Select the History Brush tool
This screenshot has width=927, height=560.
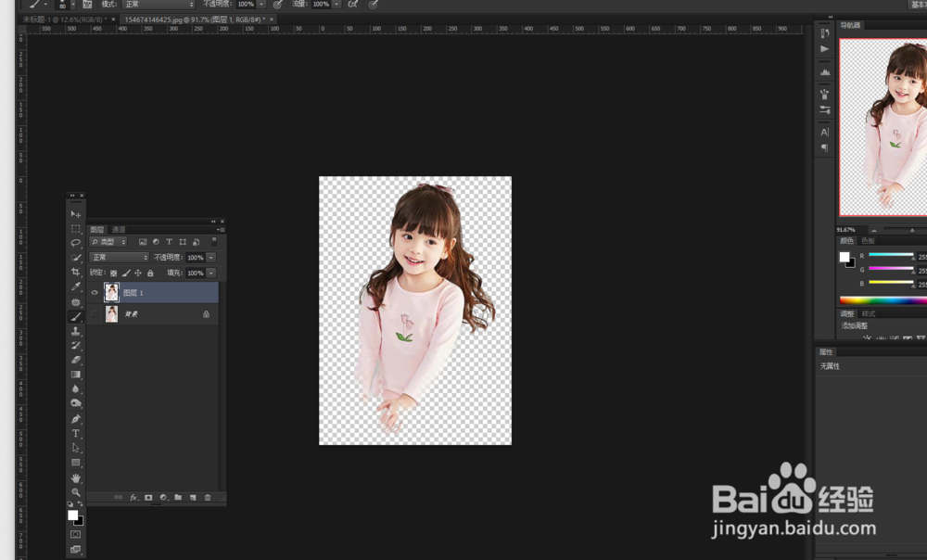tap(76, 345)
